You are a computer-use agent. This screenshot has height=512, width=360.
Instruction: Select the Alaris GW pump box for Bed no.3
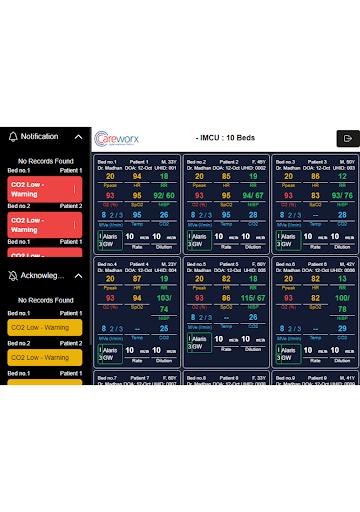pos(289,240)
